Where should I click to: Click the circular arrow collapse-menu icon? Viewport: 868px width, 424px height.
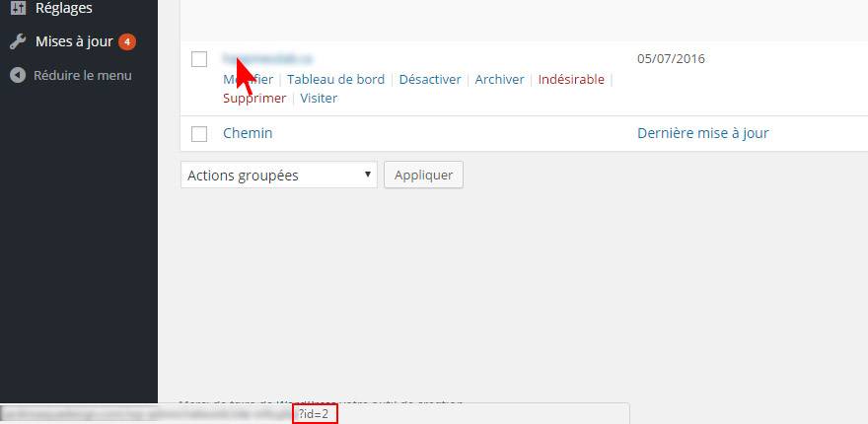(x=19, y=75)
